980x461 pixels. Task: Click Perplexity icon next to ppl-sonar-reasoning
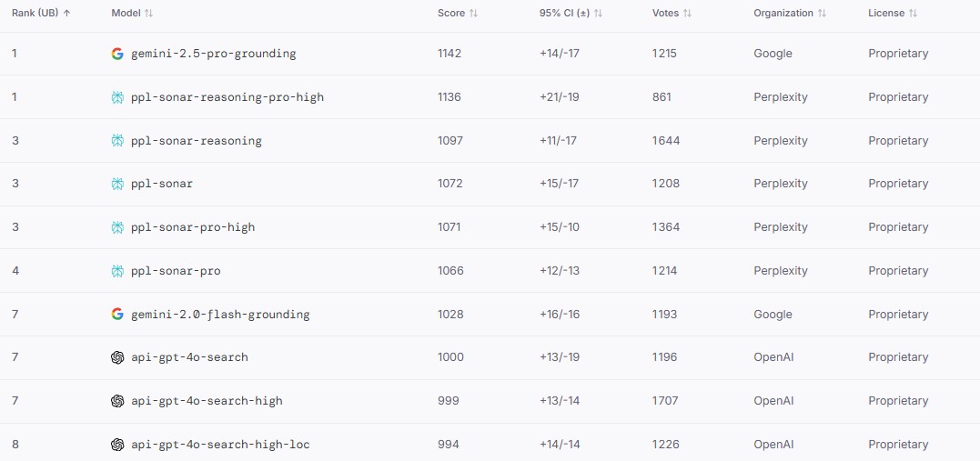pos(117,141)
